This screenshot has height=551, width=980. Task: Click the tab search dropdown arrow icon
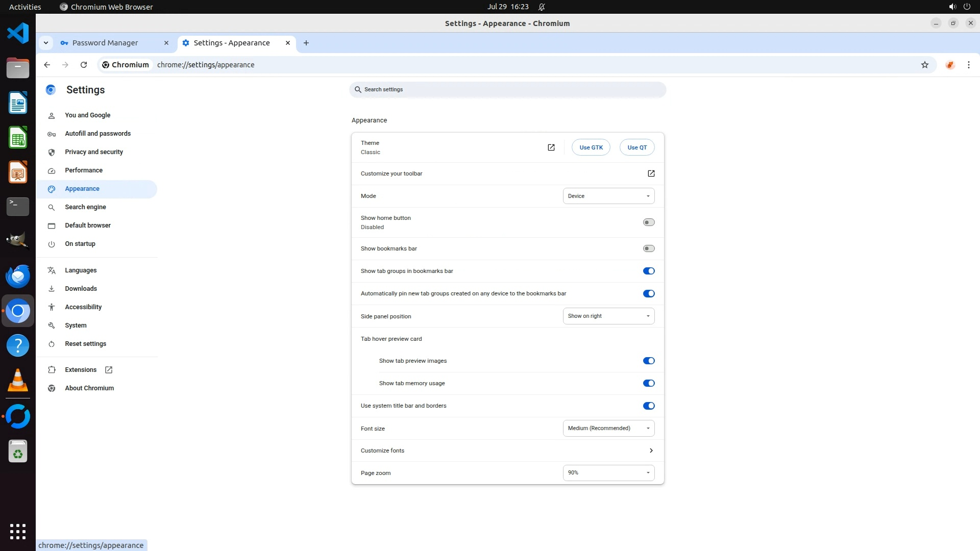point(46,43)
